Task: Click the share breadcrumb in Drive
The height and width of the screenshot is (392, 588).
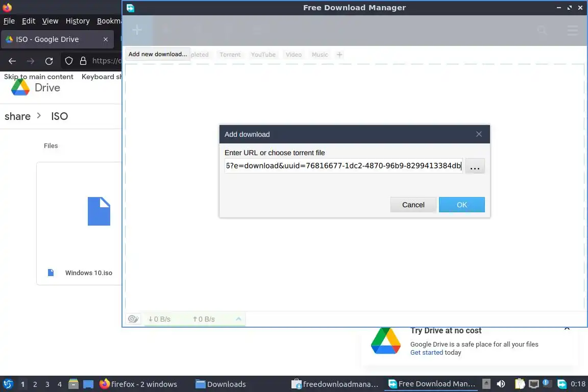Action: 17,116
